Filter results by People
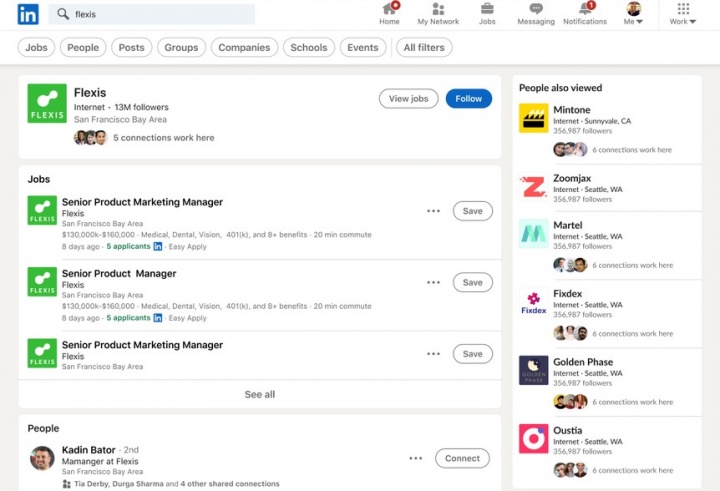This screenshot has width=720, height=491. [83, 47]
